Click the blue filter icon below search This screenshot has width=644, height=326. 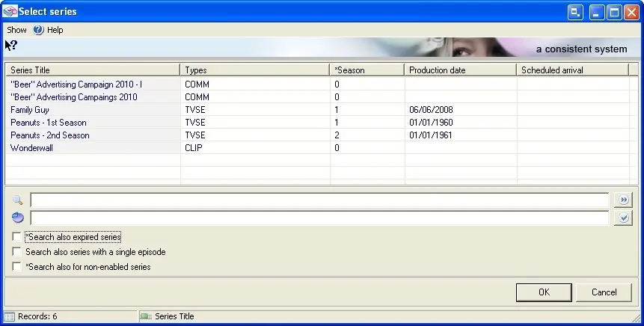click(18, 218)
